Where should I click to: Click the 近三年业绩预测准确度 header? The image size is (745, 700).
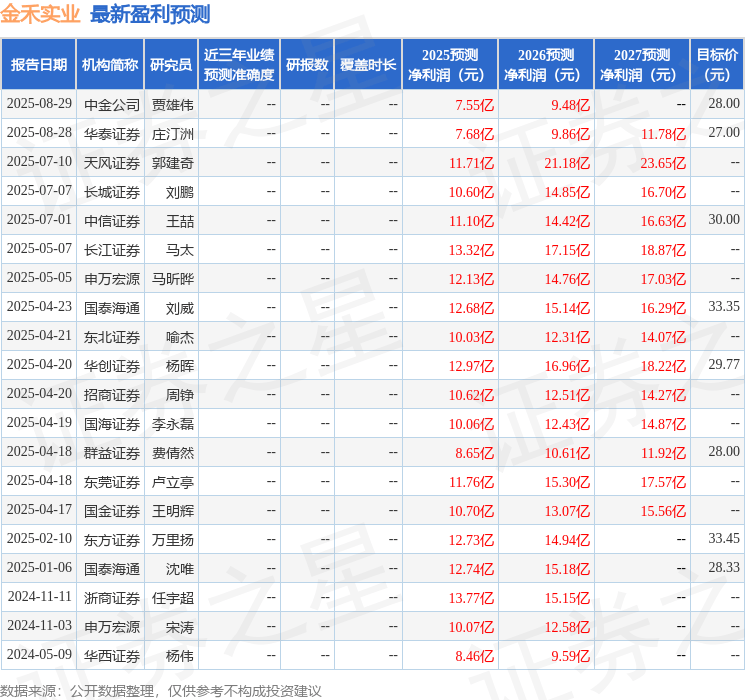pos(238,65)
